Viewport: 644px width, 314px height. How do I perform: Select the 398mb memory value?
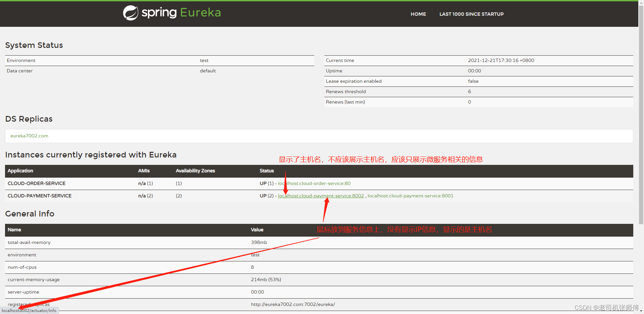[x=259, y=242]
